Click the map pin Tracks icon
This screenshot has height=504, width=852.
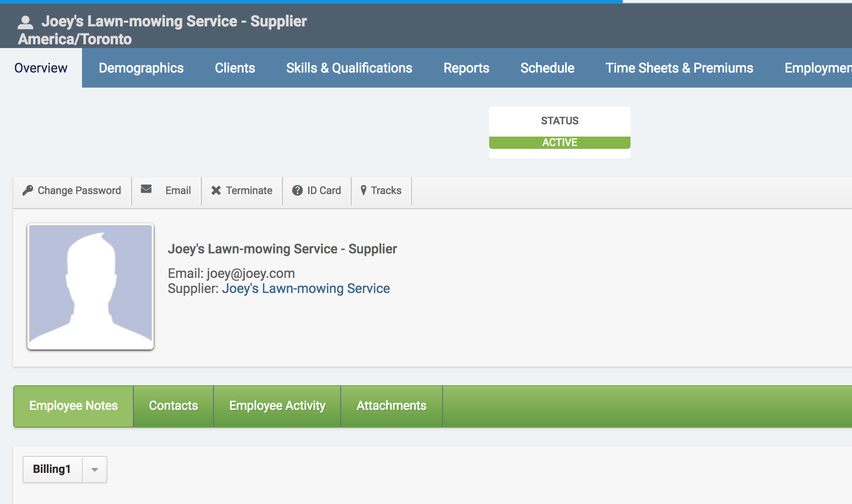(363, 190)
